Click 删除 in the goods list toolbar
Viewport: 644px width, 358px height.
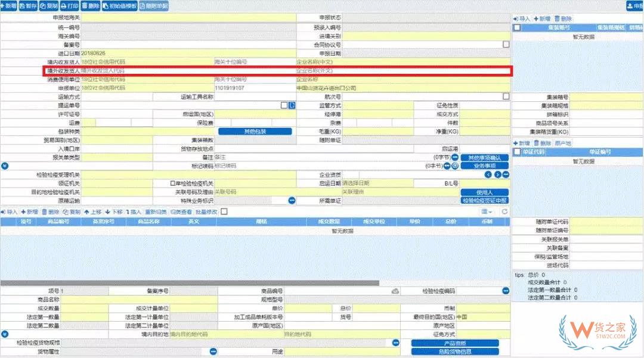pyautogui.click(x=51, y=212)
